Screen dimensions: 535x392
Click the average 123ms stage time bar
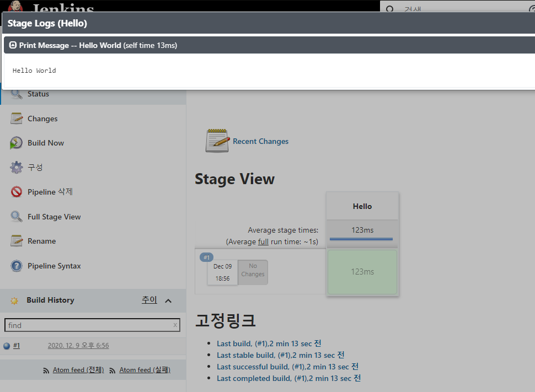coord(362,234)
